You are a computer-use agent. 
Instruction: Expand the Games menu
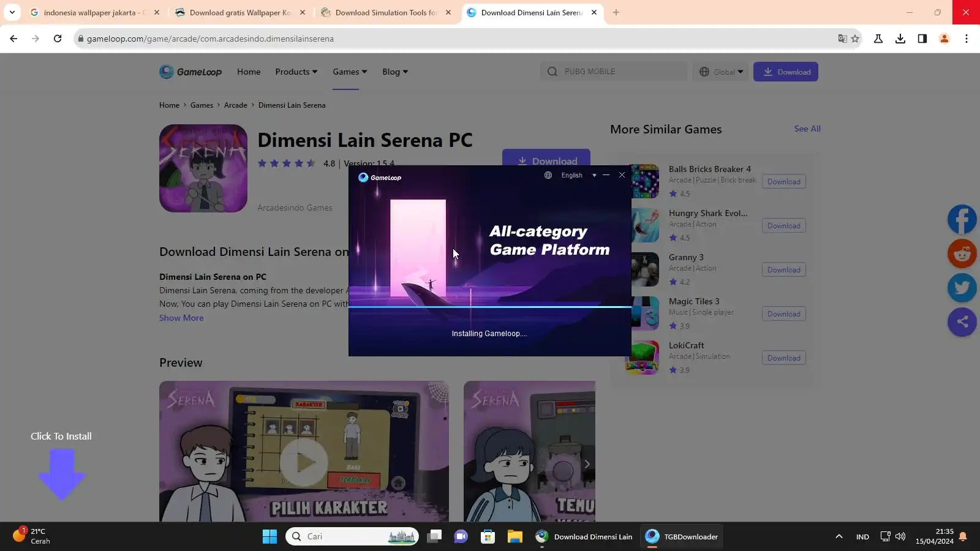350,72
